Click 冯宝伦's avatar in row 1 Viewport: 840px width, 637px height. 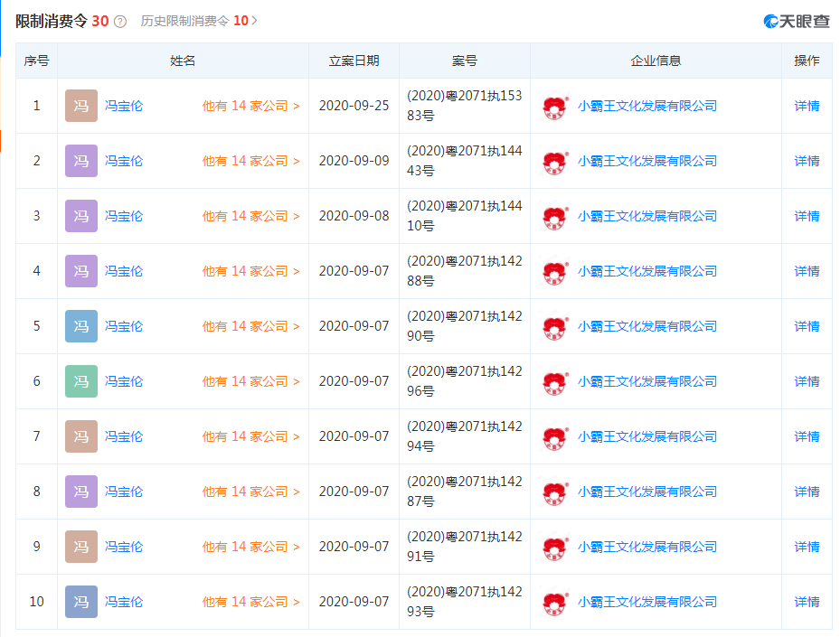(81, 106)
